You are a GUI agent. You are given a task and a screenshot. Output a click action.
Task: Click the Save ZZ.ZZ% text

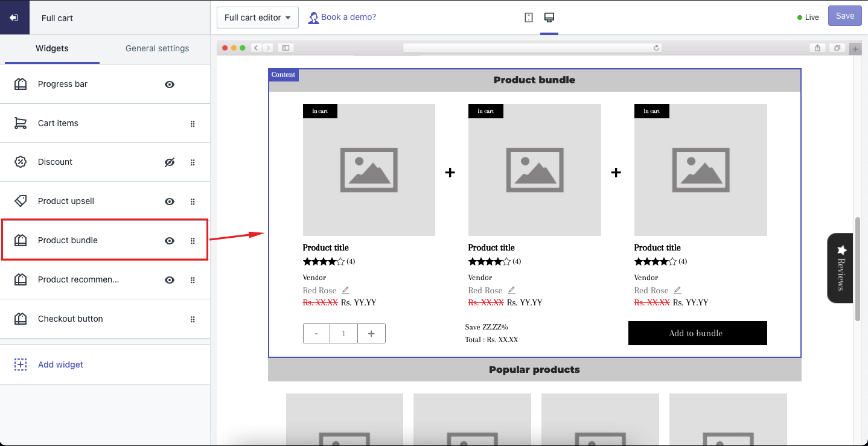[x=487, y=327]
